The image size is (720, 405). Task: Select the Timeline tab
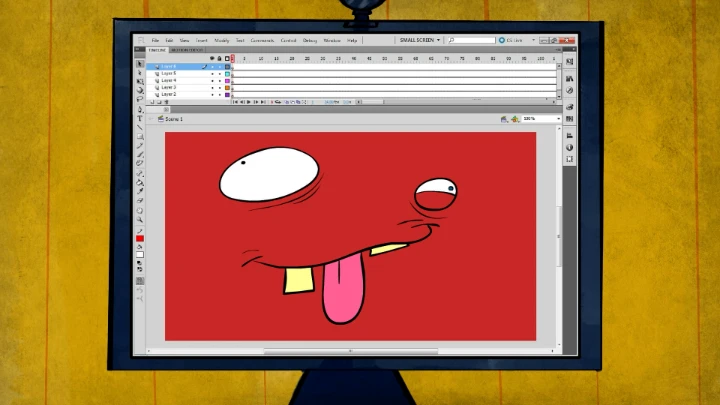pos(157,50)
